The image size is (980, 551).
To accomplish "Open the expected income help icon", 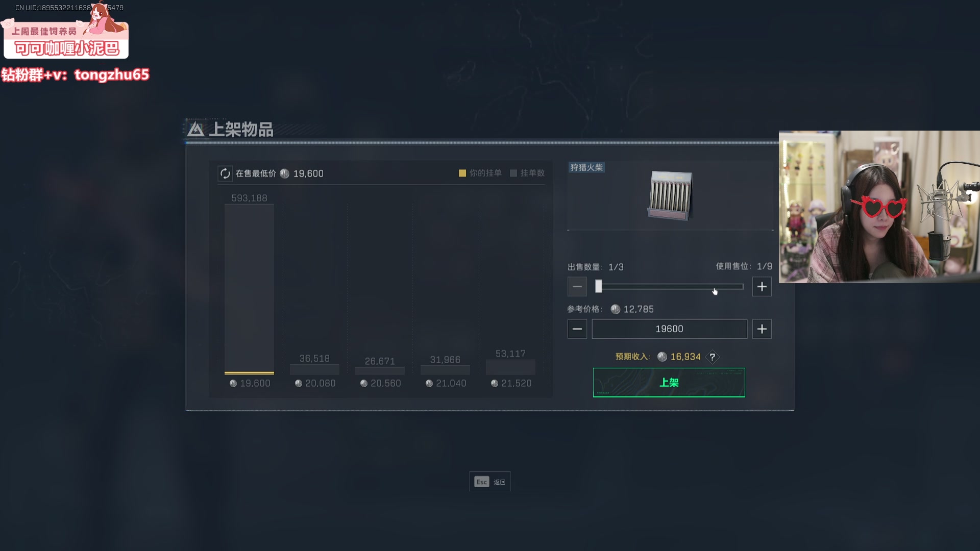I will [712, 357].
